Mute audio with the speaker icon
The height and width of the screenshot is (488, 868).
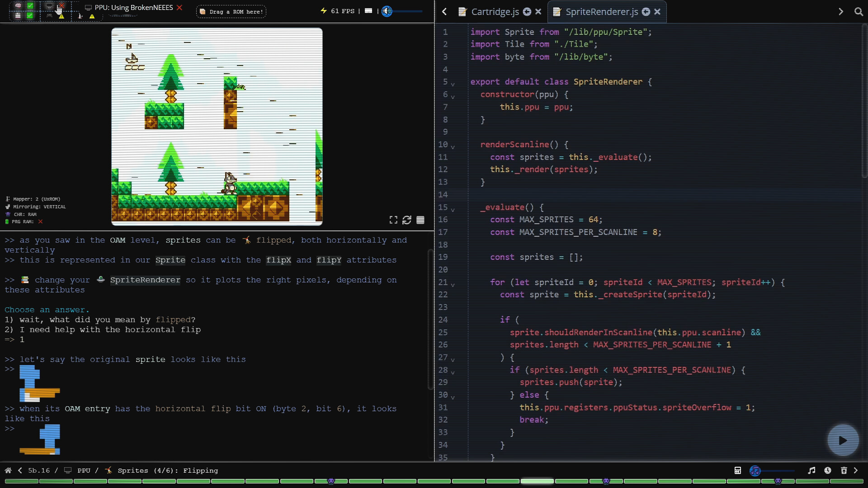tap(387, 11)
